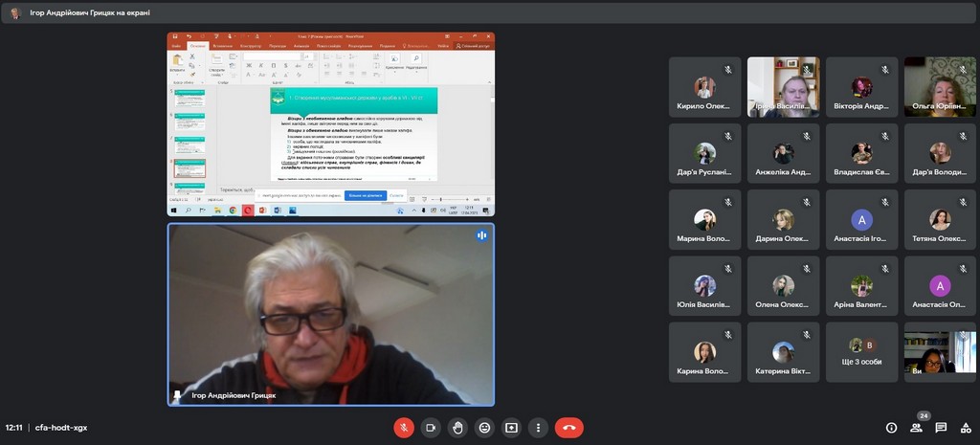
Task: Turn on the camera
Action: pyautogui.click(x=431, y=428)
